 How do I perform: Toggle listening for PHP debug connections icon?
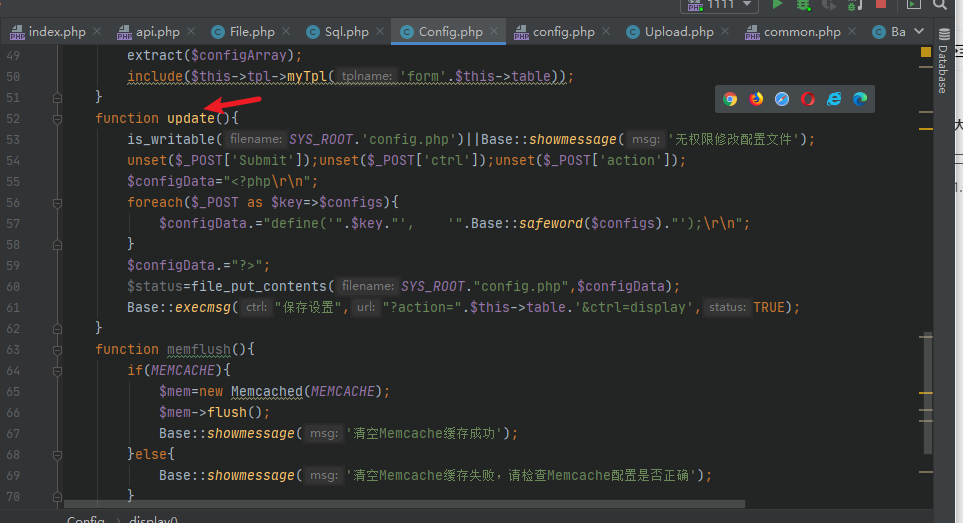point(854,4)
